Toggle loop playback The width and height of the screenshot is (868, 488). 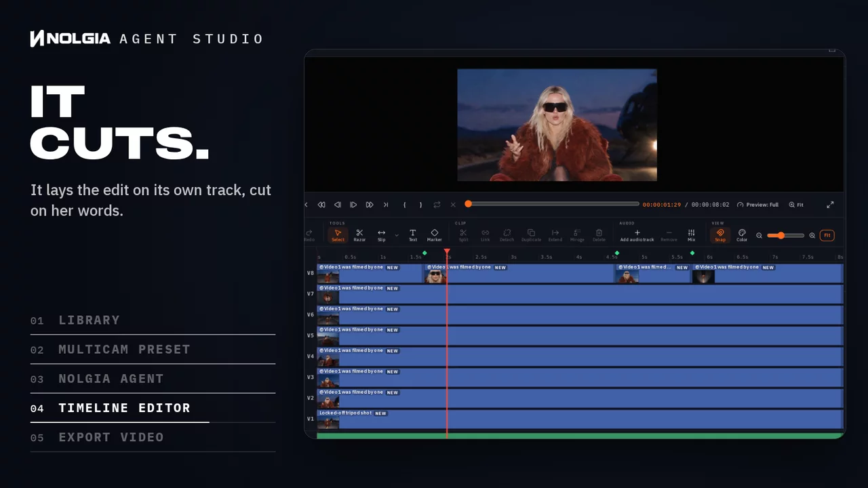(x=437, y=205)
